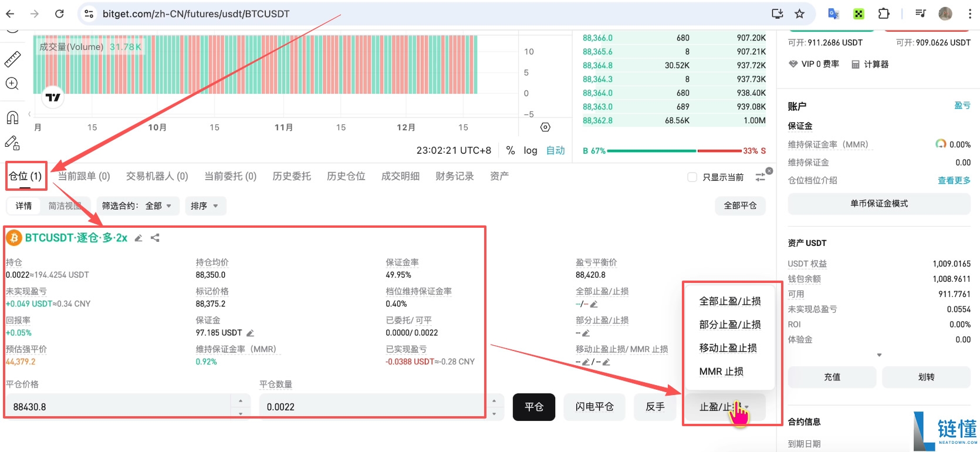Click the 闪电平仓 flash close button
Viewport: 980px width, 452px height.
click(x=594, y=407)
